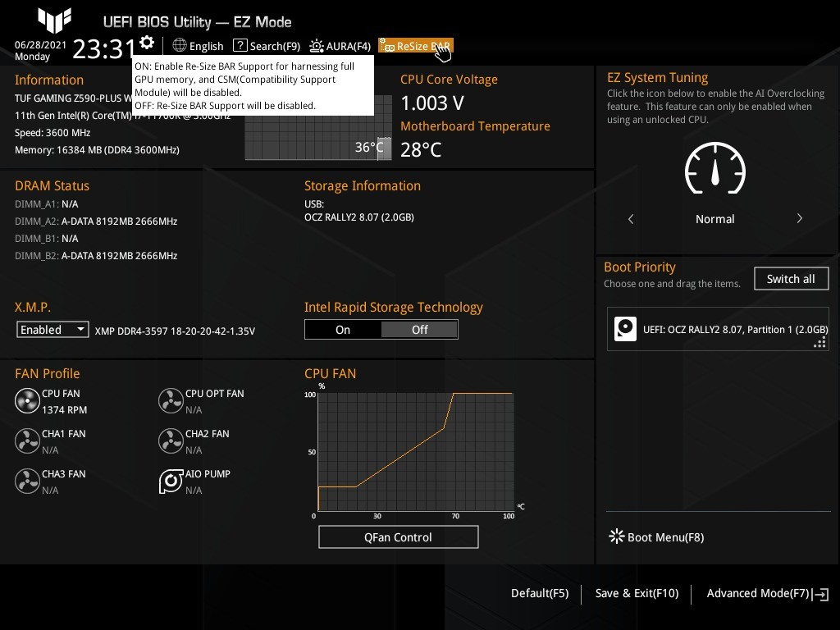Select next EZ System Tuning mode
Viewport: 840px width, 630px height.
tap(799, 218)
